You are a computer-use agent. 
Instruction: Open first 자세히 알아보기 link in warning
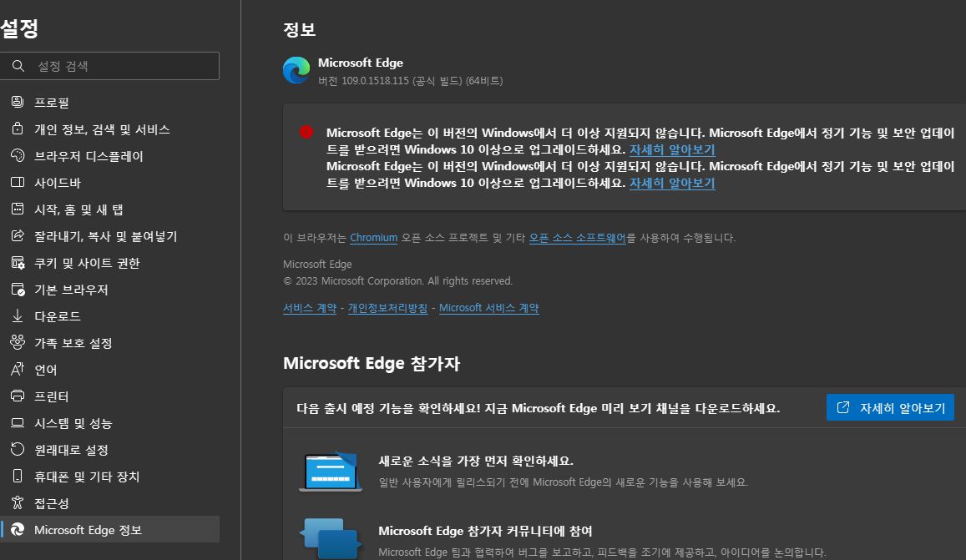(x=672, y=149)
